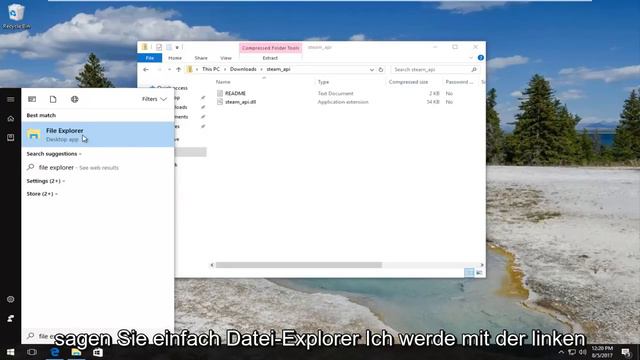The width and height of the screenshot is (640, 360).
Task: Switch to Home ribbon tab
Action: pyautogui.click(x=175, y=58)
